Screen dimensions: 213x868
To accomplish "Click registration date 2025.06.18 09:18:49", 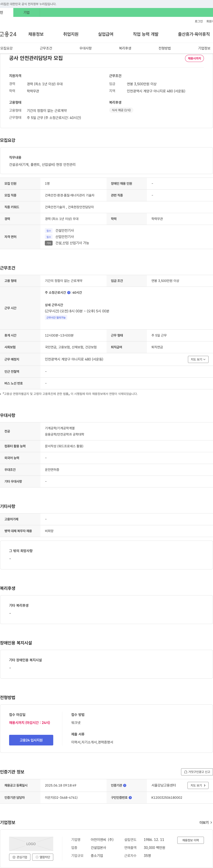I will (61, 785).
